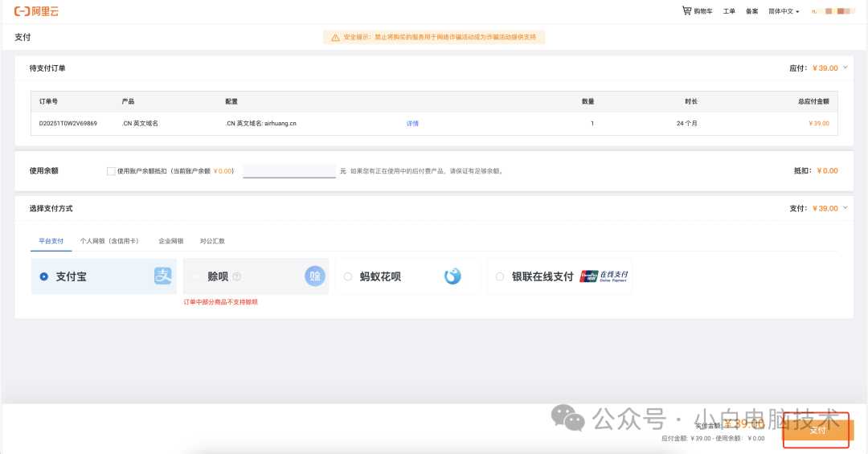Click the 总应付金额 column header

tap(813, 101)
